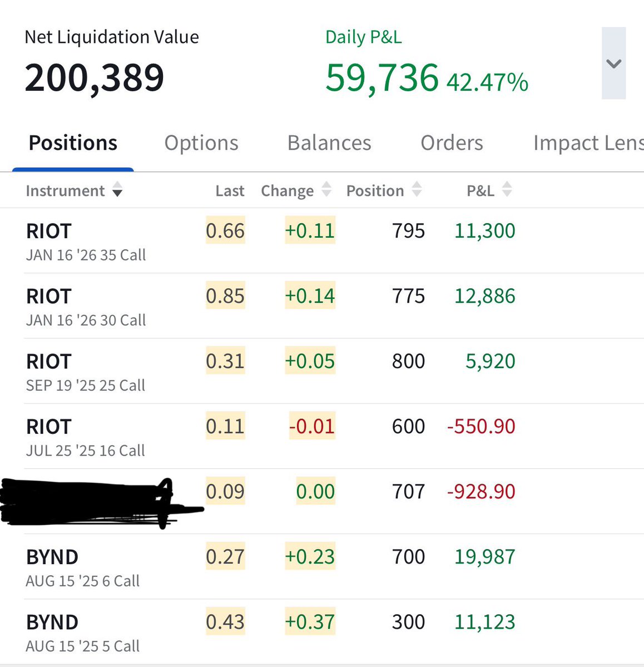Click the Change column header label
Image resolution: width=644 pixels, height=667 pixels.
[287, 191]
